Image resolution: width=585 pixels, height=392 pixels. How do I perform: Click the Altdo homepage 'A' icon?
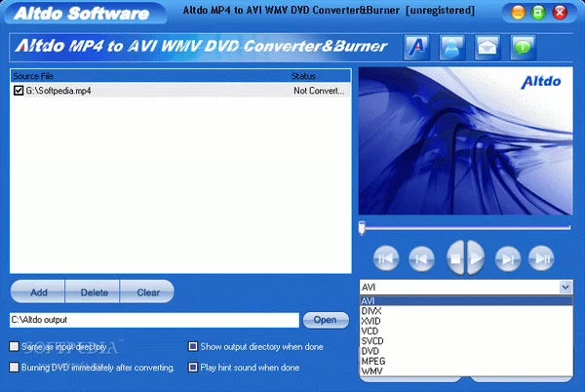pyautogui.click(x=415, y=46)
